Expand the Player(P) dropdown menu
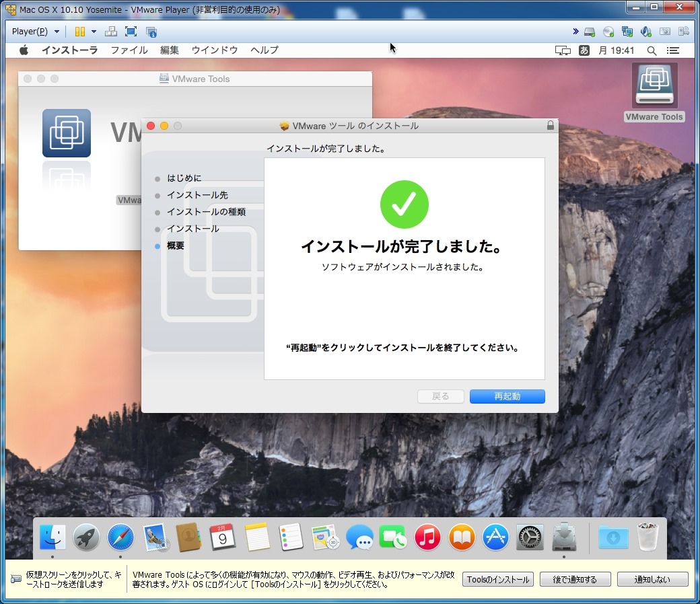700x604 pixels. pyautogui.click(x=35, y=32)
